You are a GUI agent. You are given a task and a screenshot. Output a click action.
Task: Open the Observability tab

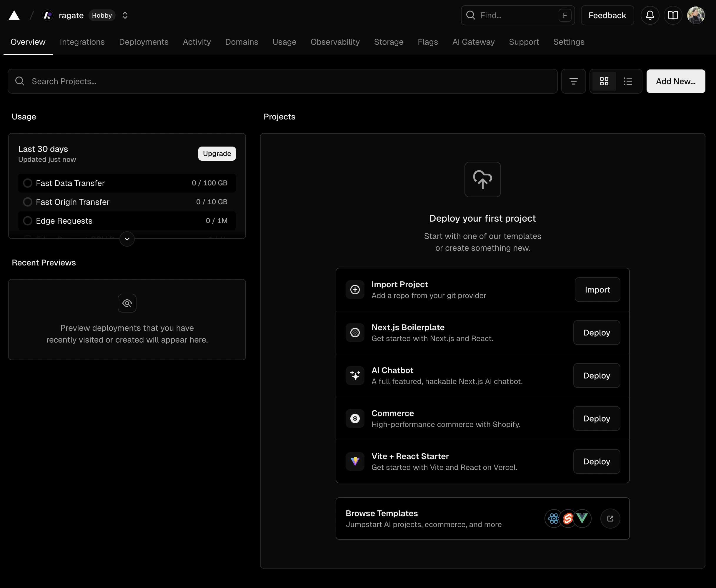pyautogui.click(x=335, y=42)
